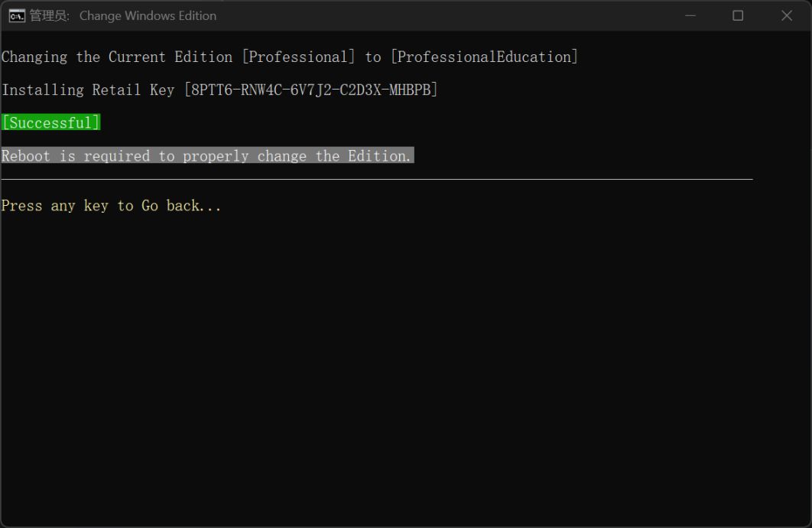Click the [ProfessionalEducation] target edition text
812x528 pixels.
point(485,57)
